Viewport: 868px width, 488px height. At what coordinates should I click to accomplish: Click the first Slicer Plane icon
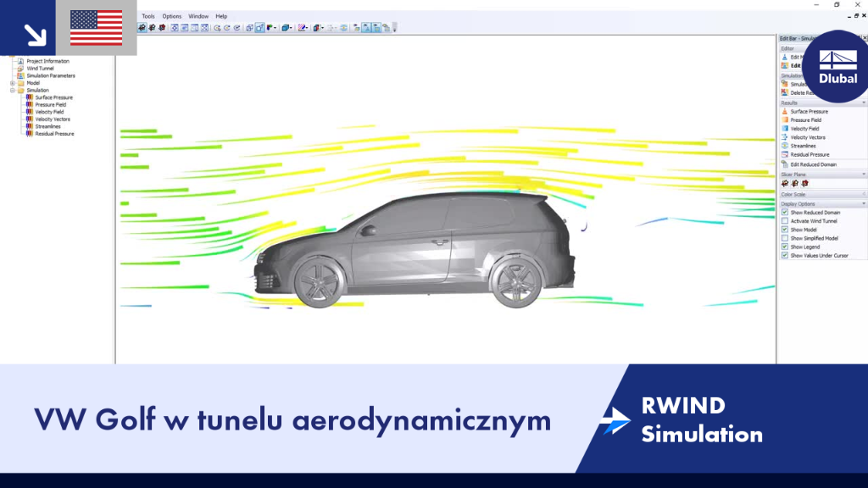coord(785,183)
